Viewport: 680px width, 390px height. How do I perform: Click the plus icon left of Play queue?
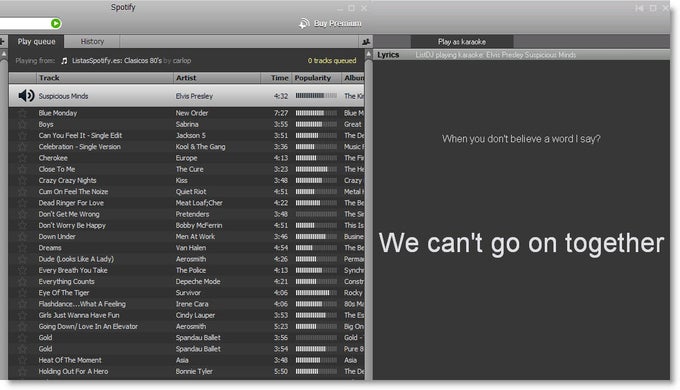[x=2, y=42]
